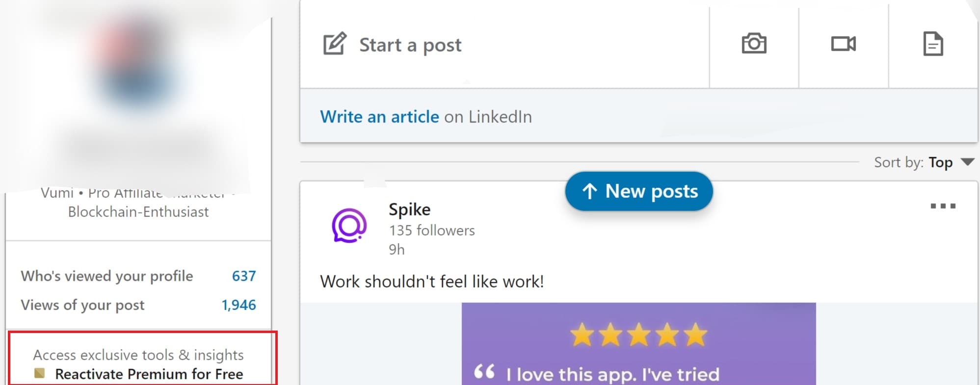Click the Blockchain-Enthusiast headline text

pos(138,212)
